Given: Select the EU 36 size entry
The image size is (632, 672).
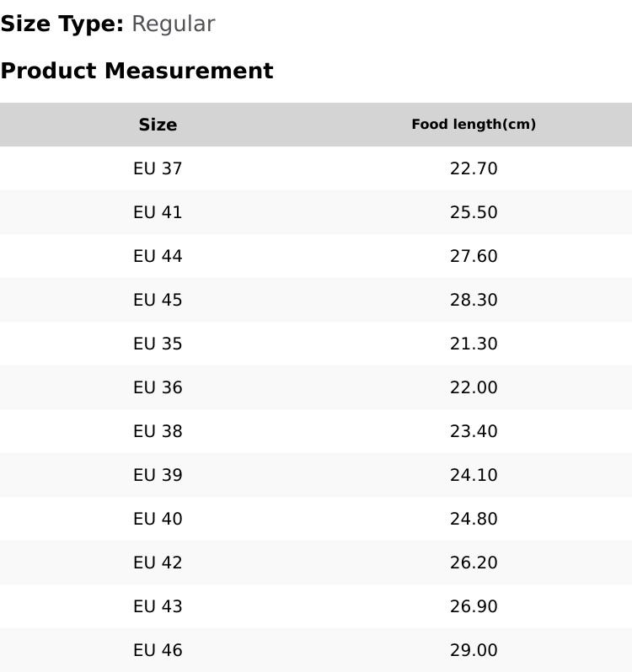Looking at the screenshot, I should (158, 387).
